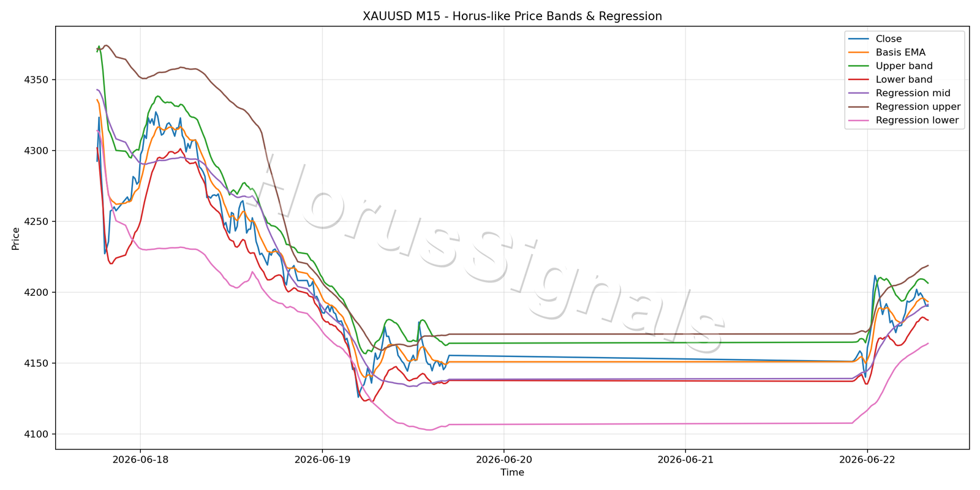The width and height of the screenshot is (980, 490).
Task: Click the 'Time' x-axis title
Action: click(512, 472)
